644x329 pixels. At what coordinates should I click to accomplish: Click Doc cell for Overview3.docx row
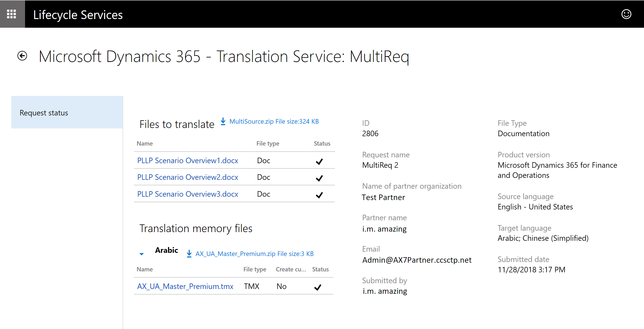[x=264, y=194]
